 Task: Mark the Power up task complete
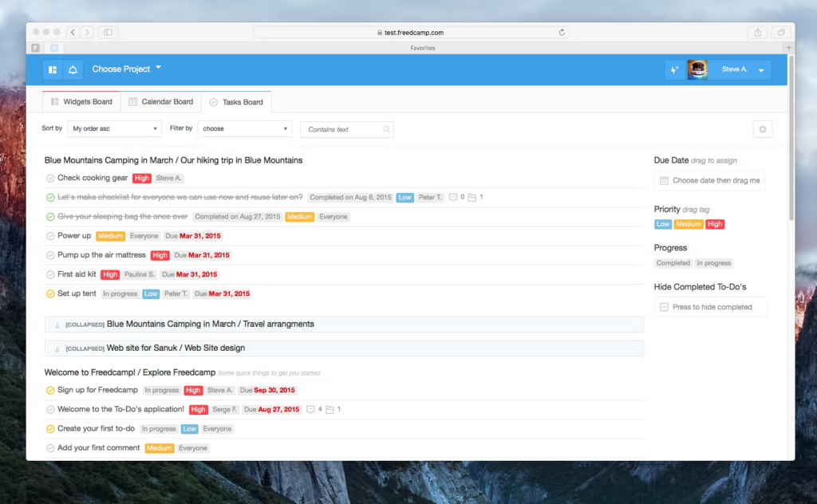tap(49, 235)
